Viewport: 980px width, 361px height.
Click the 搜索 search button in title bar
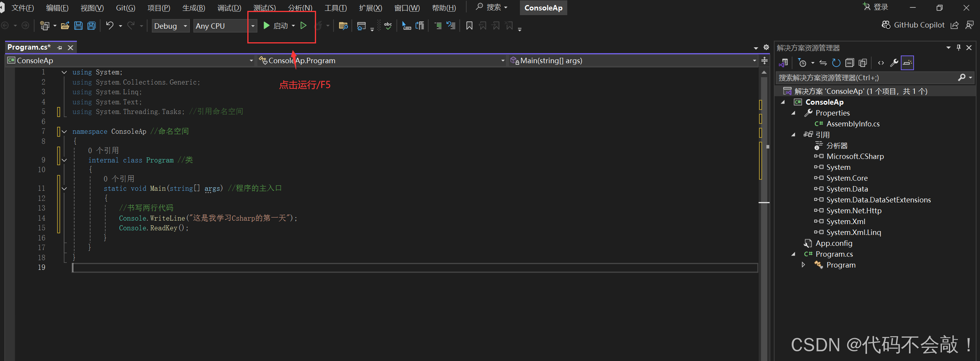(492, 7)
